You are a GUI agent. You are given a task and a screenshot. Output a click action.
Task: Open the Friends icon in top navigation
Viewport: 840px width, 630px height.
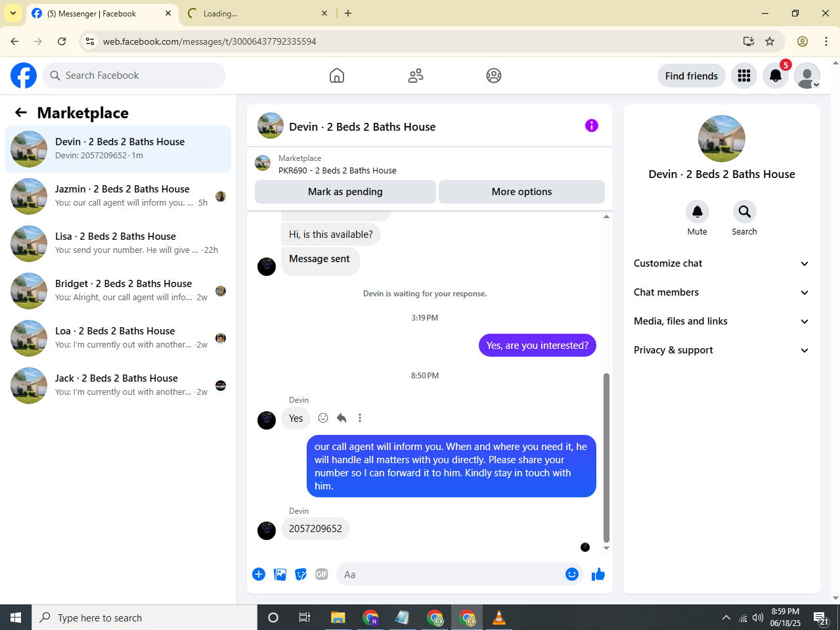pyautogui.click(x=416, y=76)
